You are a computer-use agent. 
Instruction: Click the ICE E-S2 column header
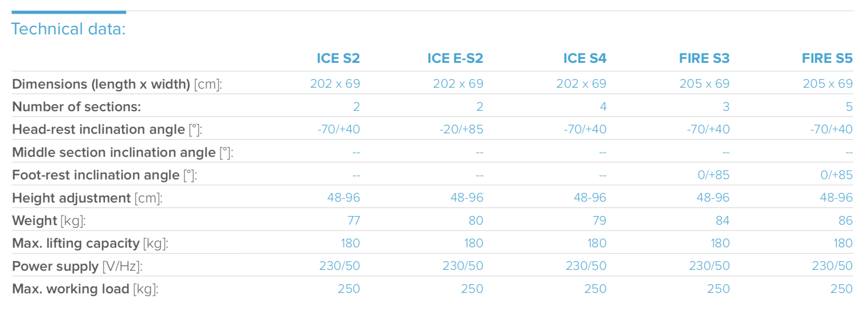(455, 58)
